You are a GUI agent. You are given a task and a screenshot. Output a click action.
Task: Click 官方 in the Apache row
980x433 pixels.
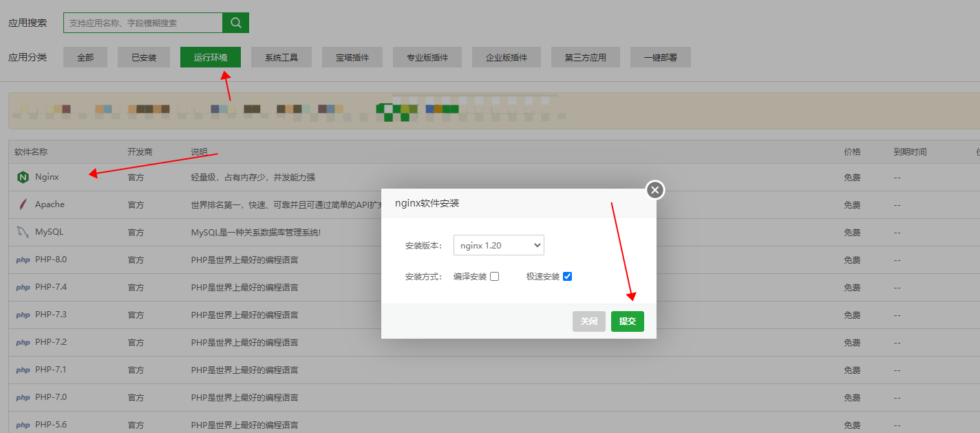(136, 205)
